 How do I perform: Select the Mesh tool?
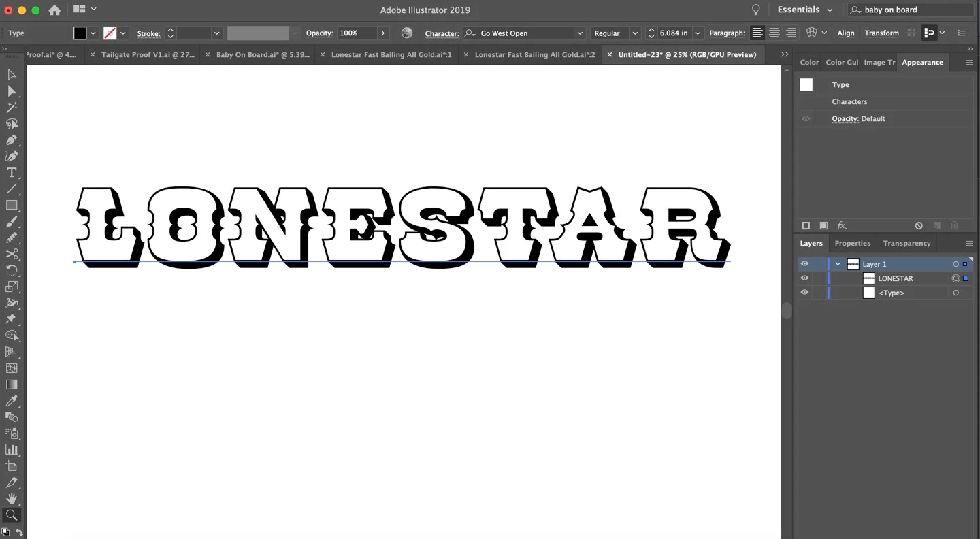pyautogui.click(x=12, y=368)
